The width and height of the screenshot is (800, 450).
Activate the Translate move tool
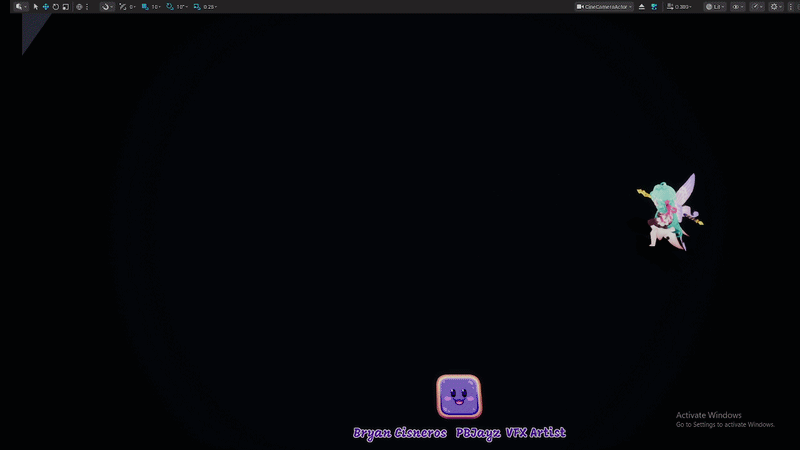point(45,7)
